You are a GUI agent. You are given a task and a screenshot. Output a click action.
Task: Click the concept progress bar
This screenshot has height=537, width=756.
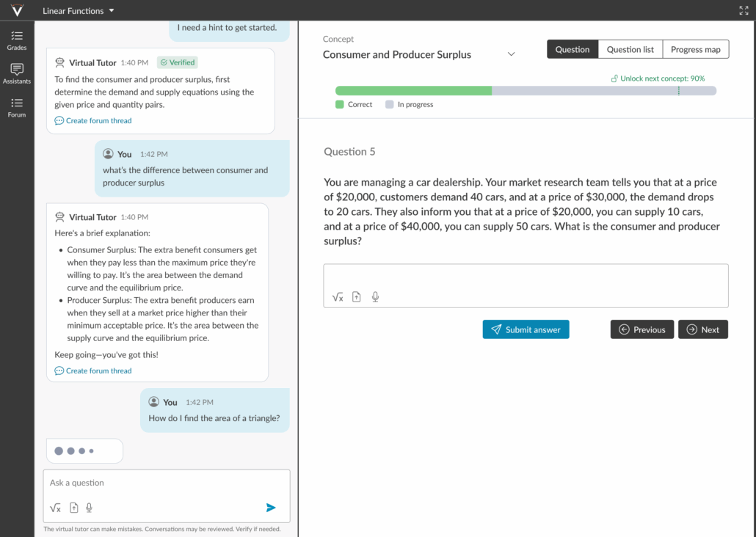(x=525, y=91)
